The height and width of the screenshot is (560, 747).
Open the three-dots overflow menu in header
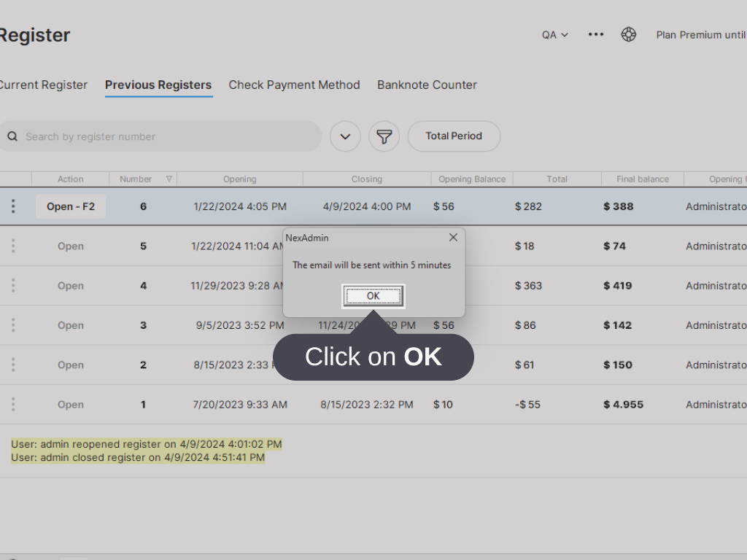(x=596, y=34)
